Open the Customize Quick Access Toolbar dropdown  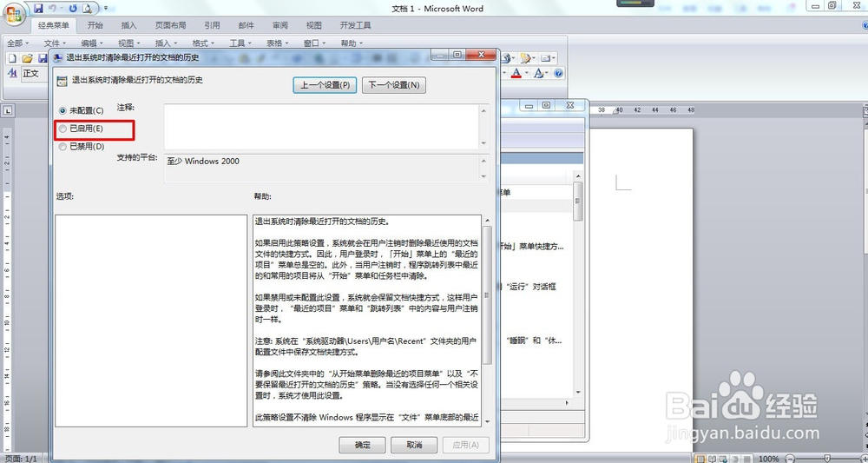point(106,9)
